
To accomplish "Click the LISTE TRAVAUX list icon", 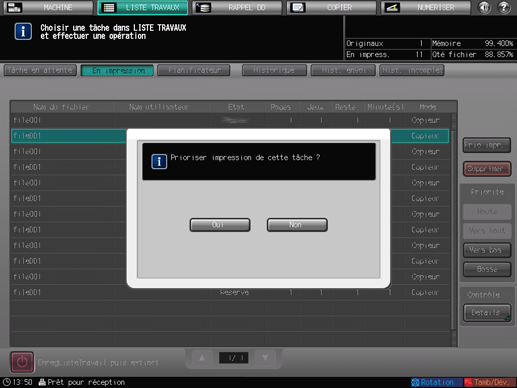I will 109,7.
